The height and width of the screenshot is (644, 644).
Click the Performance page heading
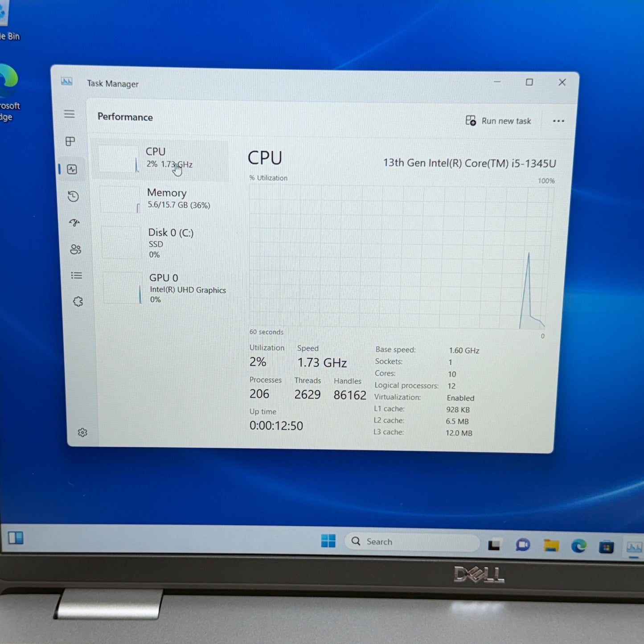coord(125,117)
